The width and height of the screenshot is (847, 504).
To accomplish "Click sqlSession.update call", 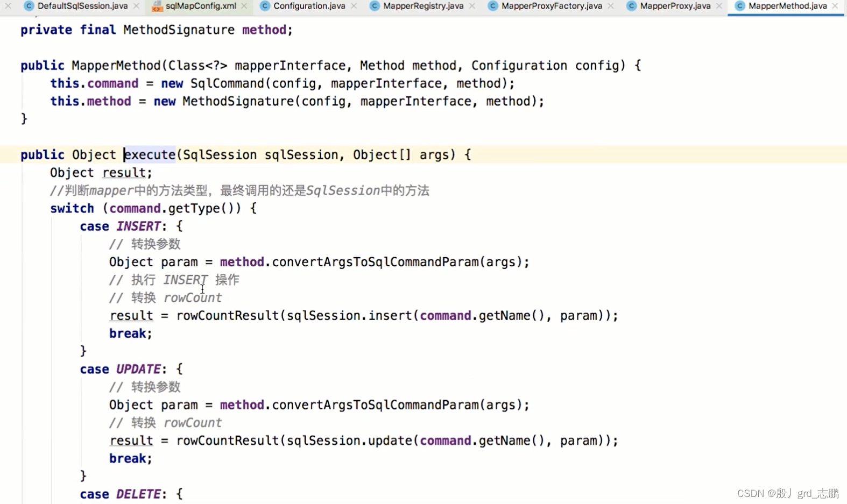I will pos(349,441).
